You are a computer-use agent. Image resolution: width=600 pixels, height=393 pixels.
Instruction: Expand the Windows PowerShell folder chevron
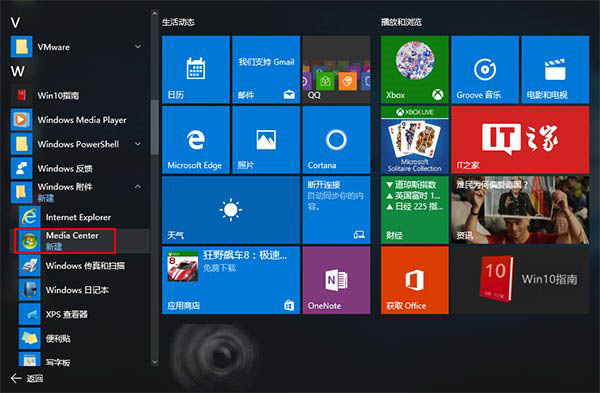[138, 144]
